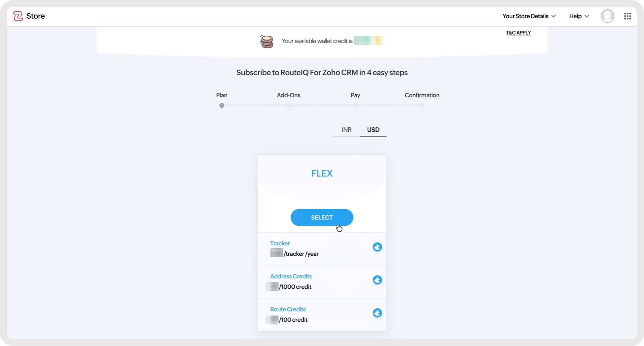
Task: Click the FLEX plan heading
Action: tap(322, 173)
